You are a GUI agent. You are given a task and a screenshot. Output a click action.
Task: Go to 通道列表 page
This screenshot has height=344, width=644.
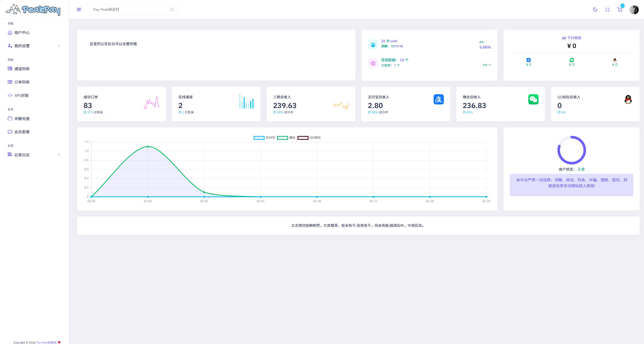pos(22,69)
